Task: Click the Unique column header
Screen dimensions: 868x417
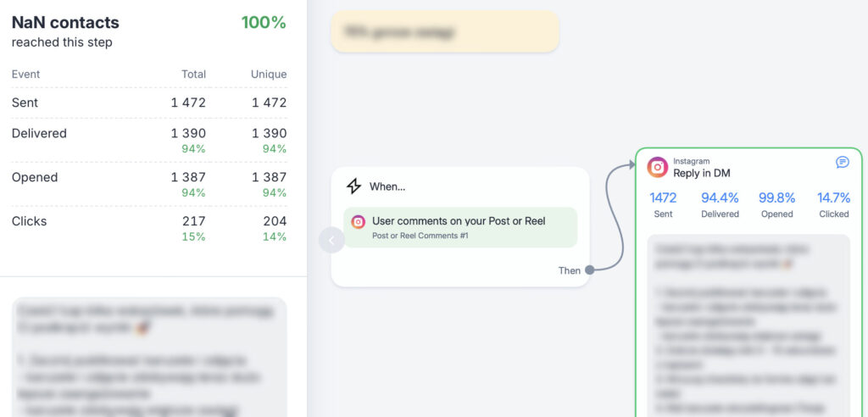Action: click(x=268, y=75)
